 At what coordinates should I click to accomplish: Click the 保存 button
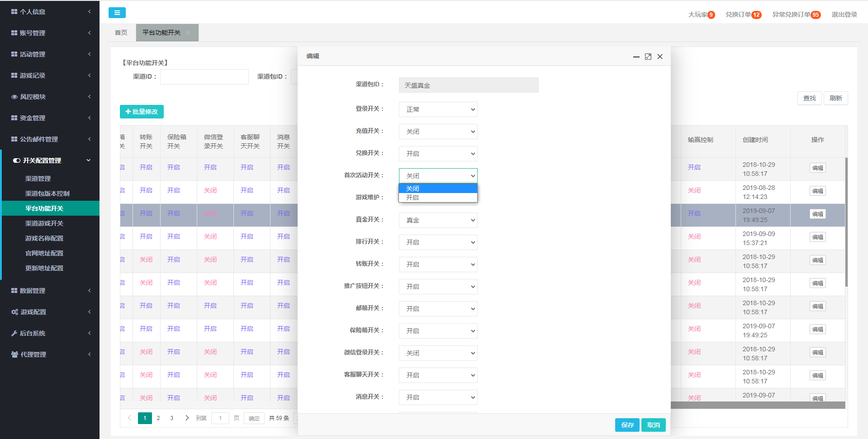point(627,425)
